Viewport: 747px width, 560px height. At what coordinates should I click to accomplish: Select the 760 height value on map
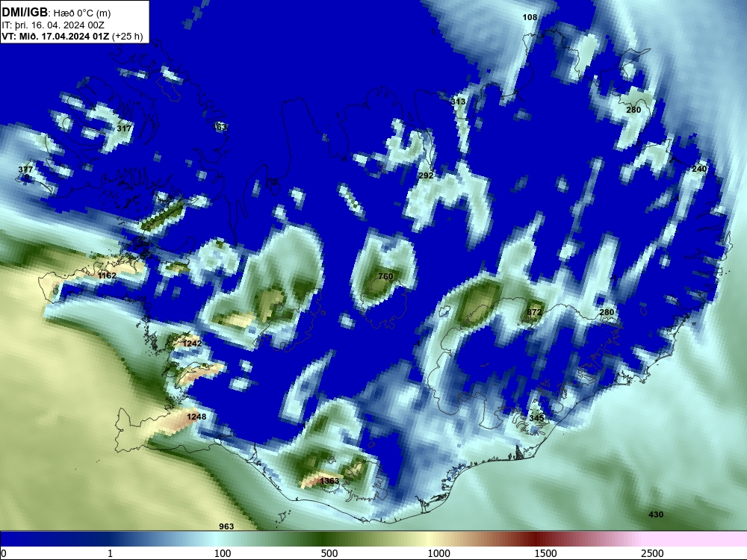pos(385,276)
